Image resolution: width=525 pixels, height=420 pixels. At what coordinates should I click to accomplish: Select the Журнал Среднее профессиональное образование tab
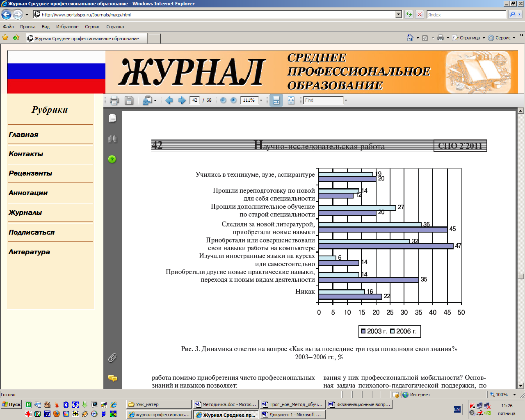point(86,39)
